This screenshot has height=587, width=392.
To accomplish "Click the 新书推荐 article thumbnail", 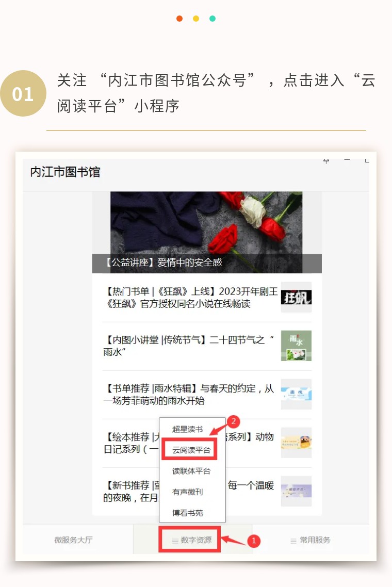I will click(x=296, y=491).
